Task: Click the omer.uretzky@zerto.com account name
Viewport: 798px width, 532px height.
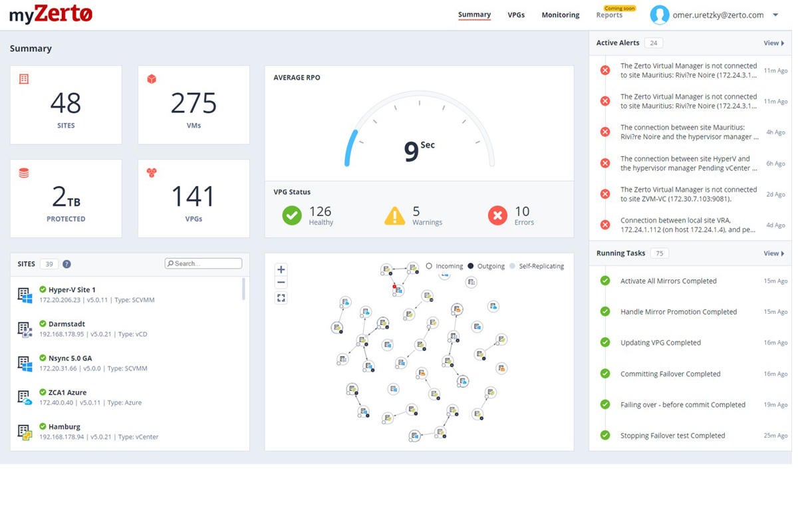Action: pyautogui.click(x=718, y=15)
